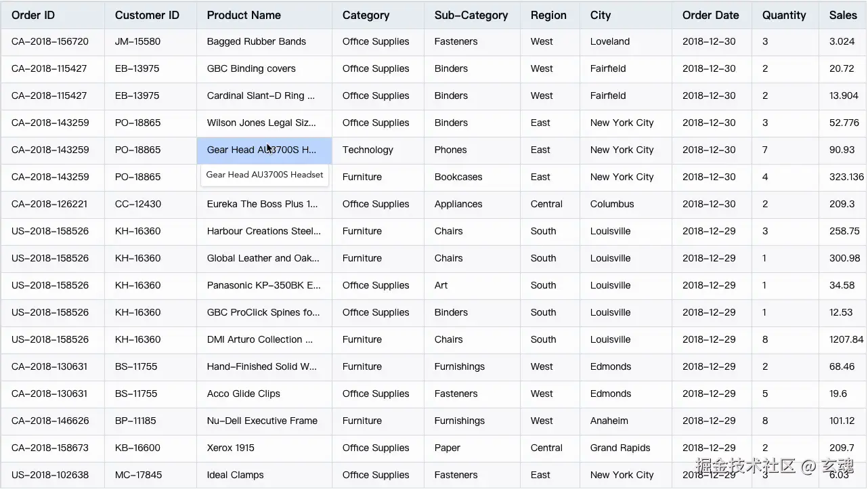868x489 pixels.
Task: Click the highlighted Gear Head AU3700S cell
Action: click(262, 150)
